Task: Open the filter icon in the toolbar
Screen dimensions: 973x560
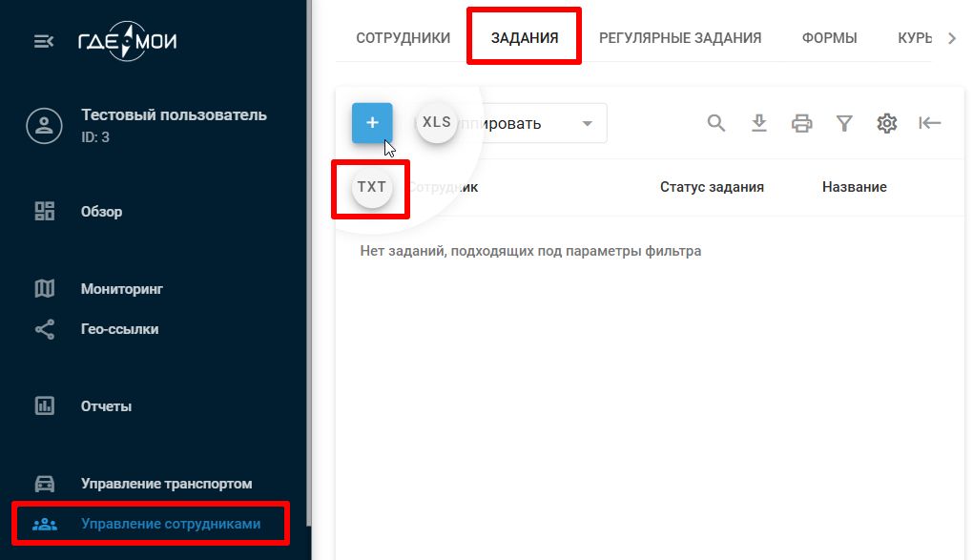Action: [x=844, y=122]
